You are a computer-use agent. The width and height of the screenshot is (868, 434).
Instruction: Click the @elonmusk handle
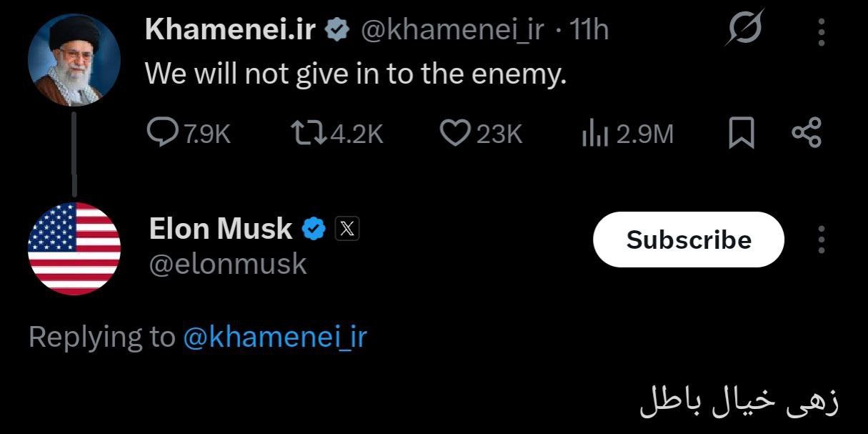(x=228, y=264)
